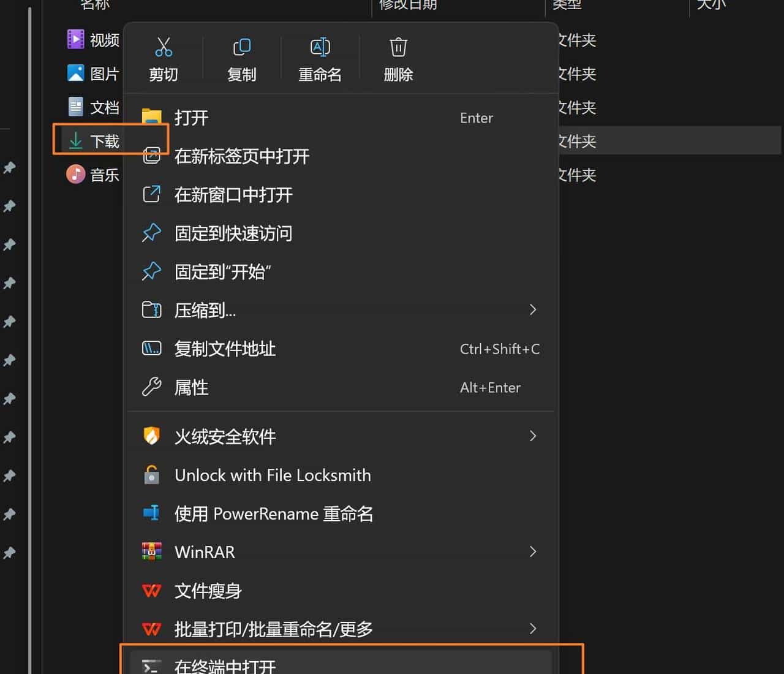Select the Copy icon
Image resolution: width=784 pixels, height=674 pixels.
tap(241, 47)
